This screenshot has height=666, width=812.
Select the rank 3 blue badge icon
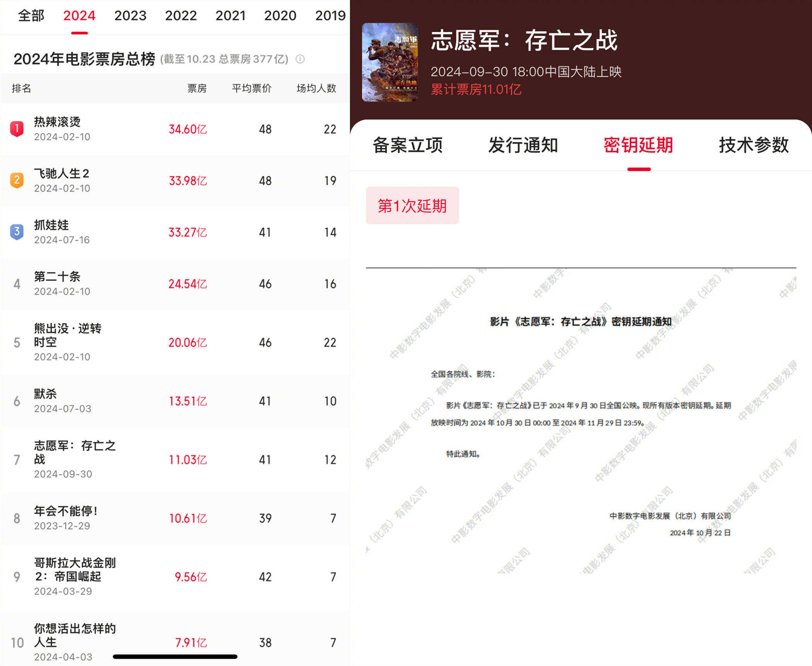[x=17, y=232]
